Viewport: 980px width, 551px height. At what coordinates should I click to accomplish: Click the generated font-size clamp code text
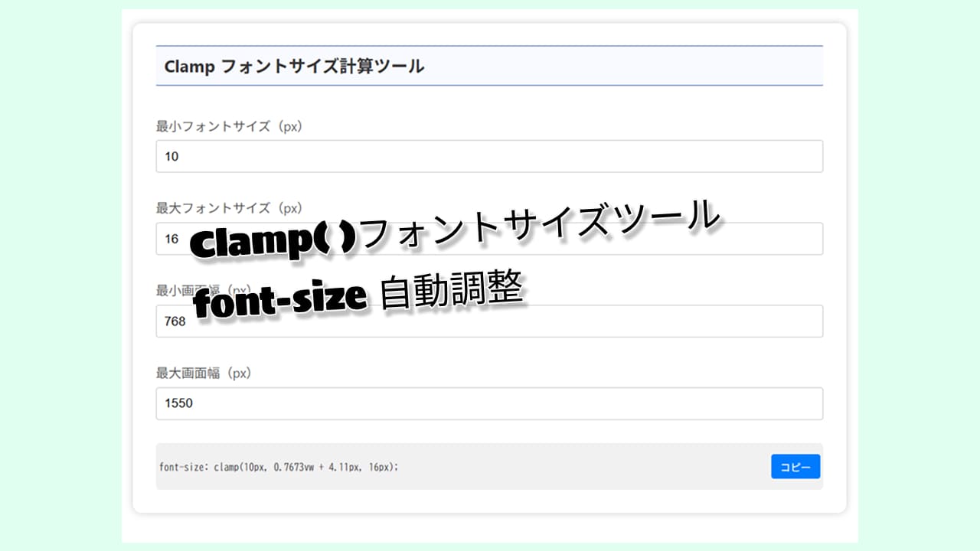[x=279, y=466]
